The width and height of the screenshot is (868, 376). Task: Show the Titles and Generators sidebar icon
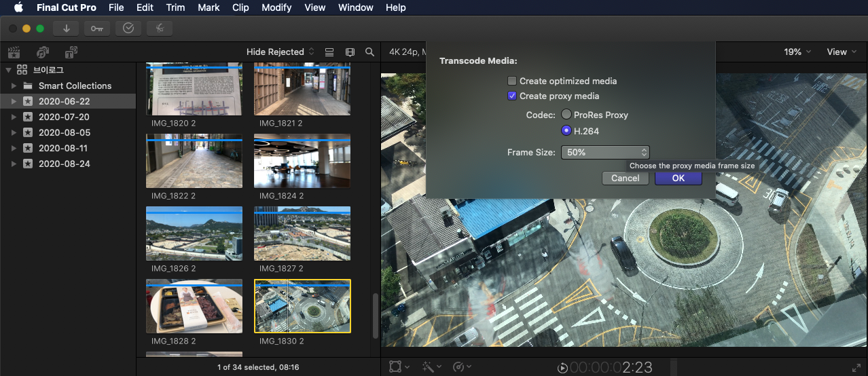point(71,52)
